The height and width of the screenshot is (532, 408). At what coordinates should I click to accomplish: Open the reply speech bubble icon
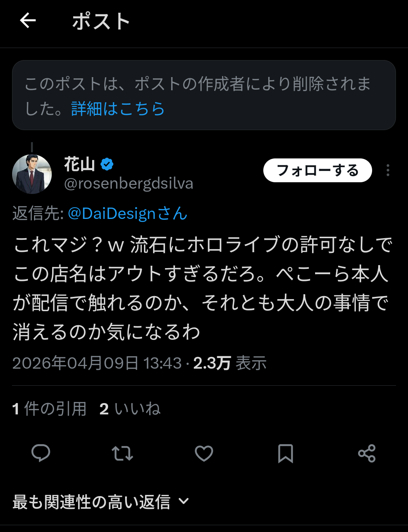point(41,453)
